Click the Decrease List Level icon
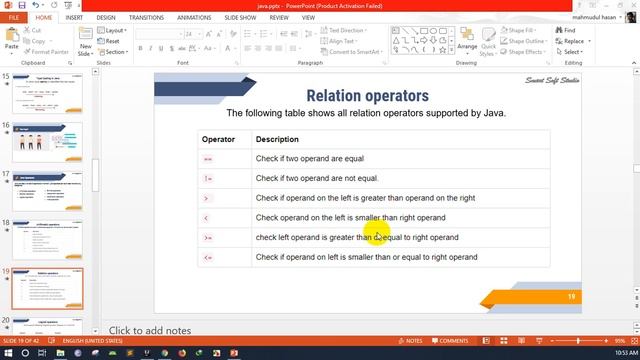 [x=284, y=34]
